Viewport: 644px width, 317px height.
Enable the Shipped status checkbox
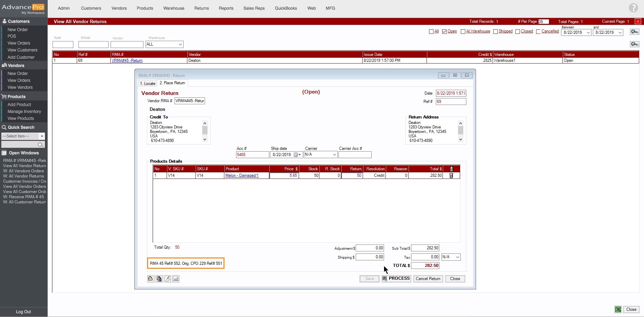click(x=495, y=32)
